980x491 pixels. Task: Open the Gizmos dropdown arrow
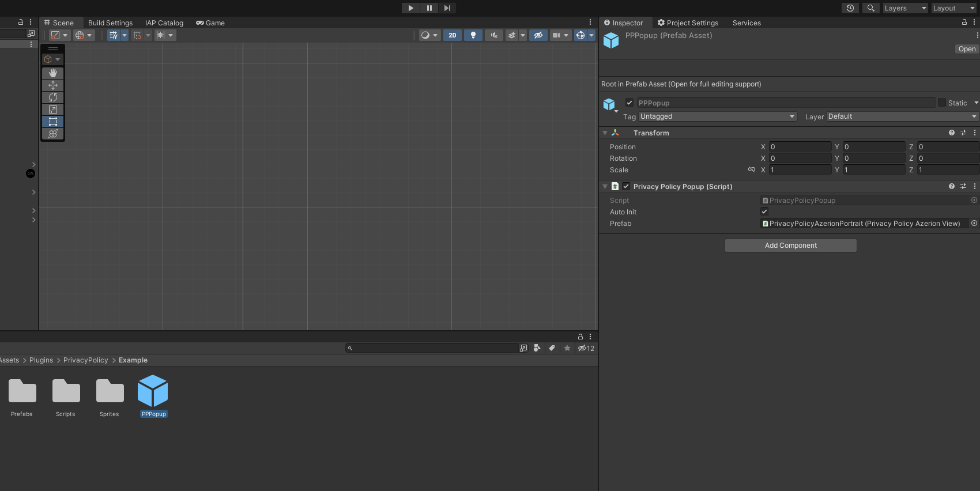click(591, 35)
